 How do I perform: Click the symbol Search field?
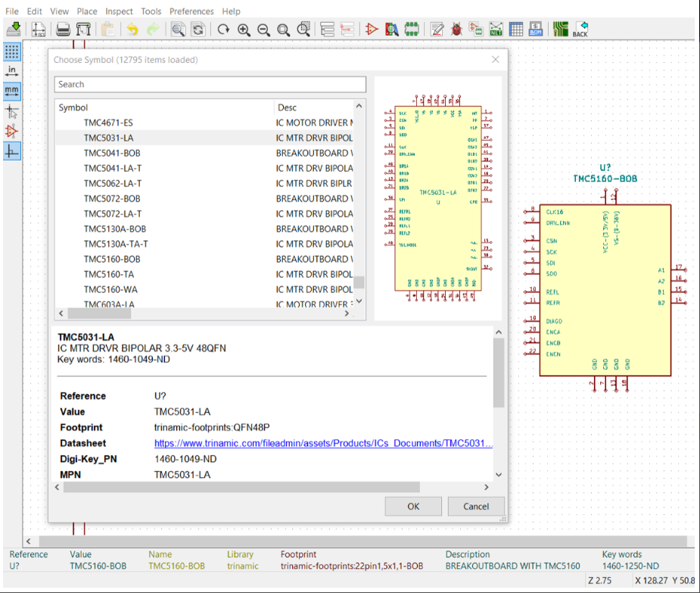pos(210,85)
